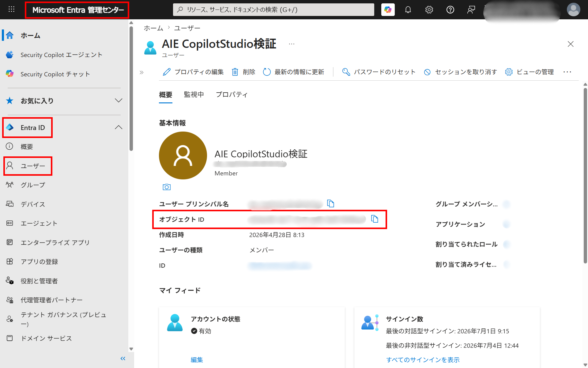Click the user profile avatar picture
The image size is (588, 368).
pos(183,155)
